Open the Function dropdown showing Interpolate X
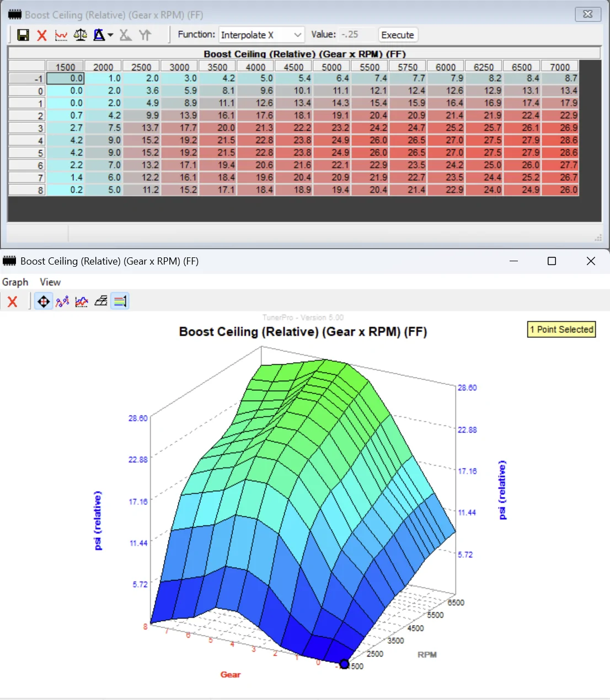 point(262,35)
